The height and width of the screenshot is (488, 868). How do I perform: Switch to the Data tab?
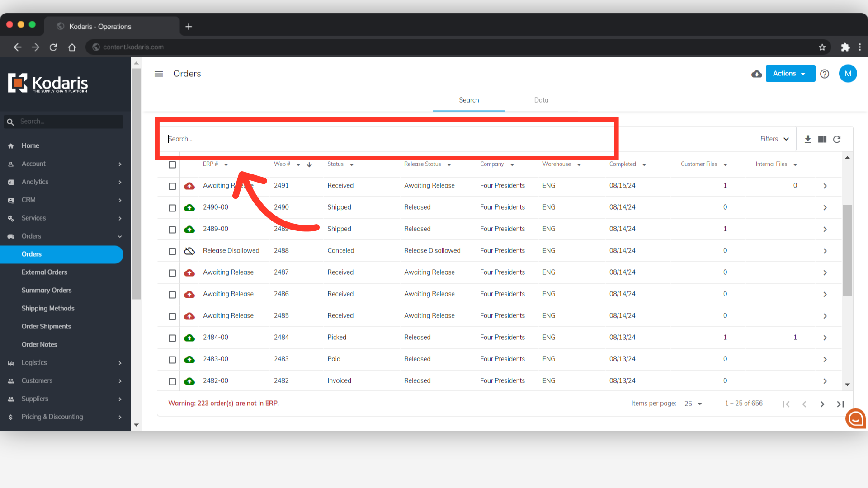(541, 100)
